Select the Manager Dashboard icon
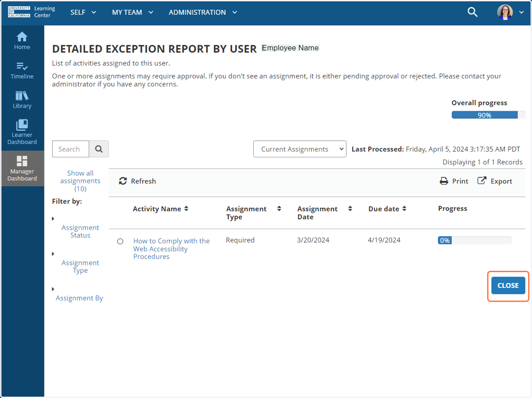This screenshot has width=532, height=398. tap(22, 168)
